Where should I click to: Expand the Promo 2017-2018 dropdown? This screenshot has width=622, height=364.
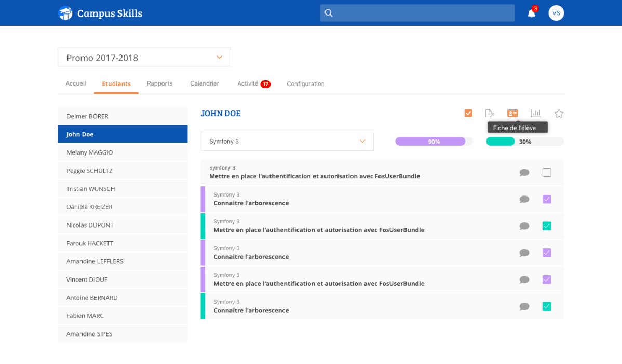[x=144, y=58]
